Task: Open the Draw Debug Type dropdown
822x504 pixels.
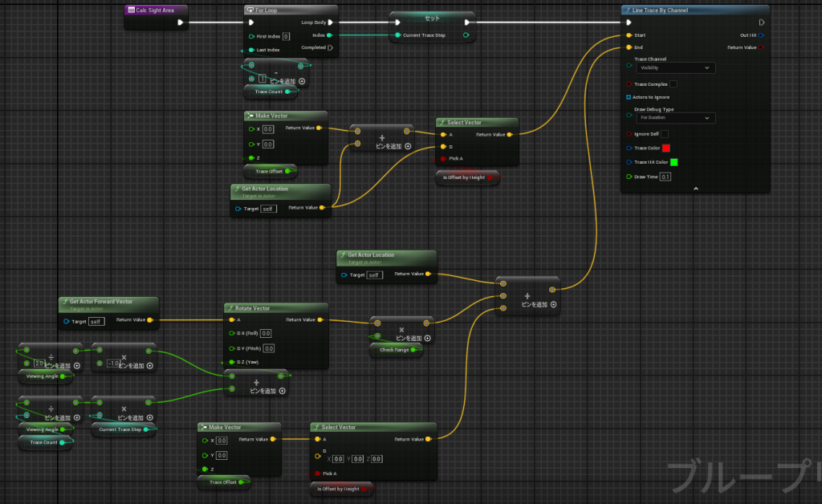Action: pyautogui.click(x=674, y=117)
